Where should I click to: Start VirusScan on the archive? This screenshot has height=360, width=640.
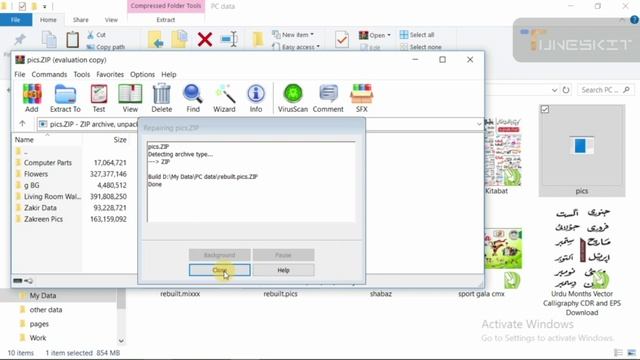(293, 98)
